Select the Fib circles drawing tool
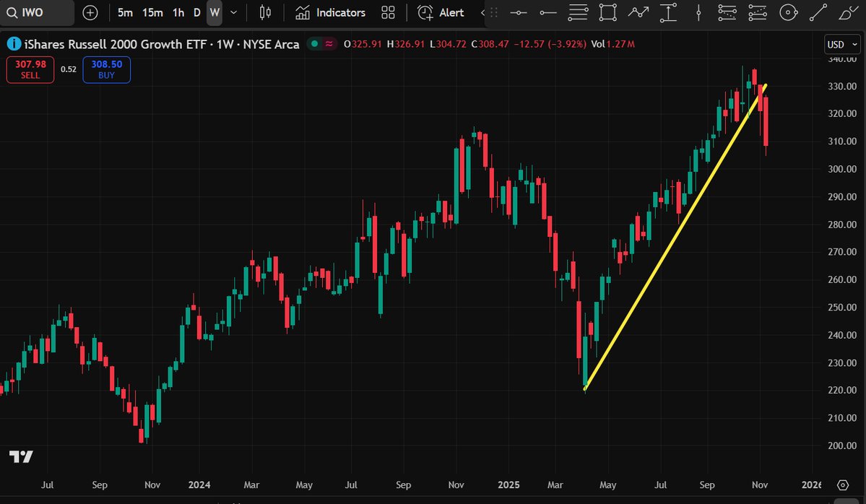The image size is (866, 504). pos(788,13)
